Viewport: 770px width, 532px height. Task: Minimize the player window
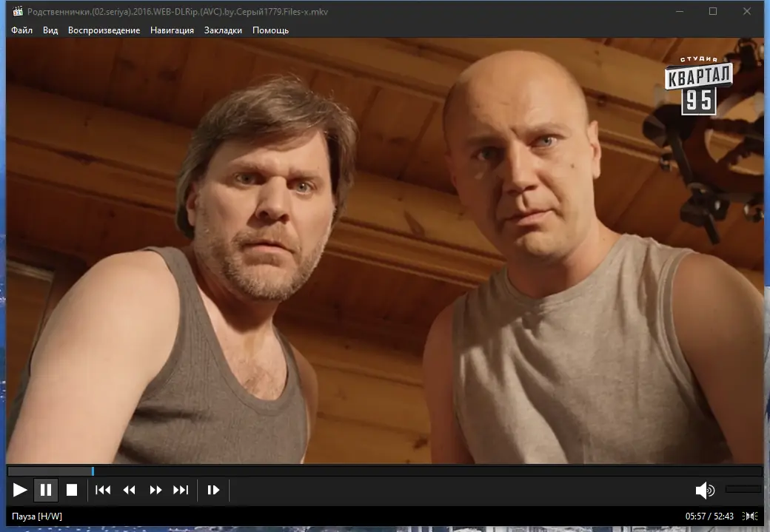(680, 11)
